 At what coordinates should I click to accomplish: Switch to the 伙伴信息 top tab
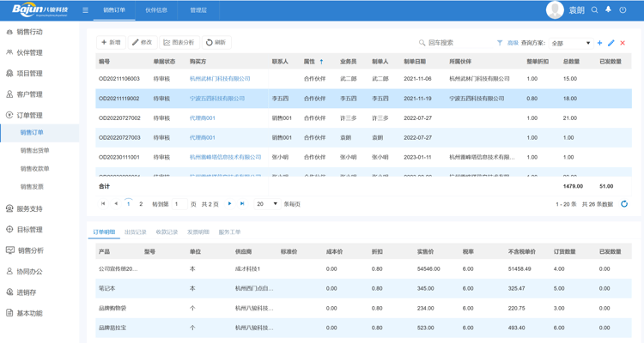(x=156, y=10)
